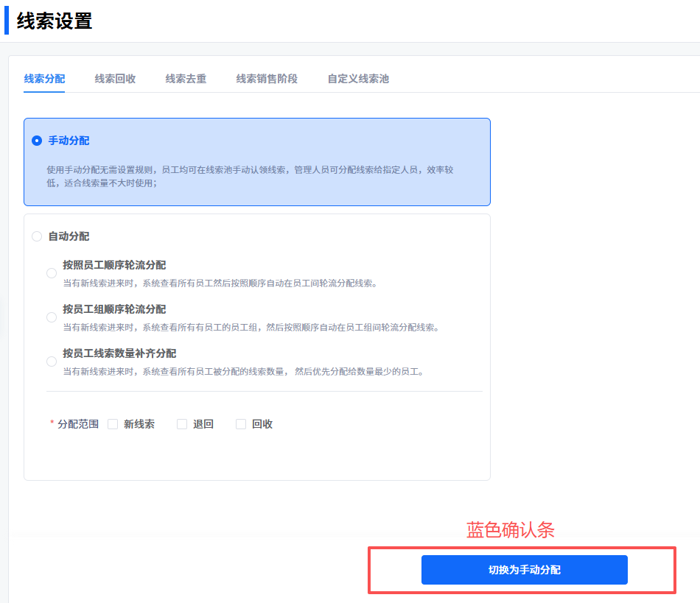
Task: Go to the 线索销售阶段 tab
Action: click(267, 79)
